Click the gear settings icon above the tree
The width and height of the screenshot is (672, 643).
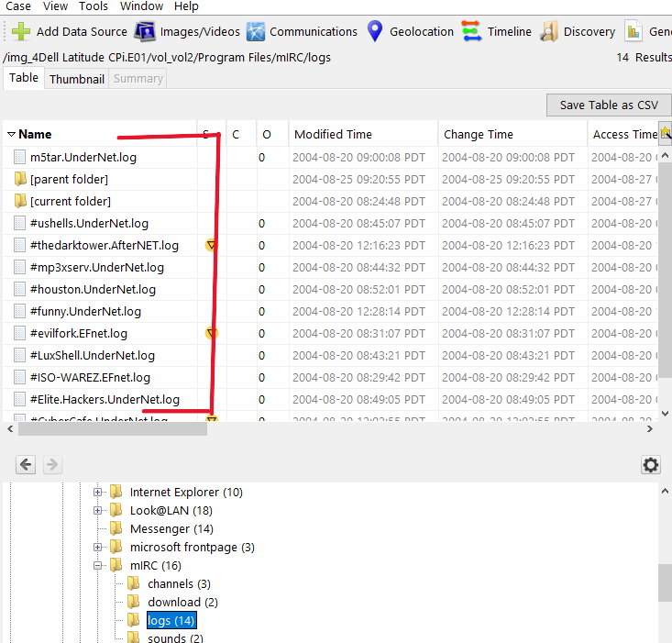(x=651, y=465)
